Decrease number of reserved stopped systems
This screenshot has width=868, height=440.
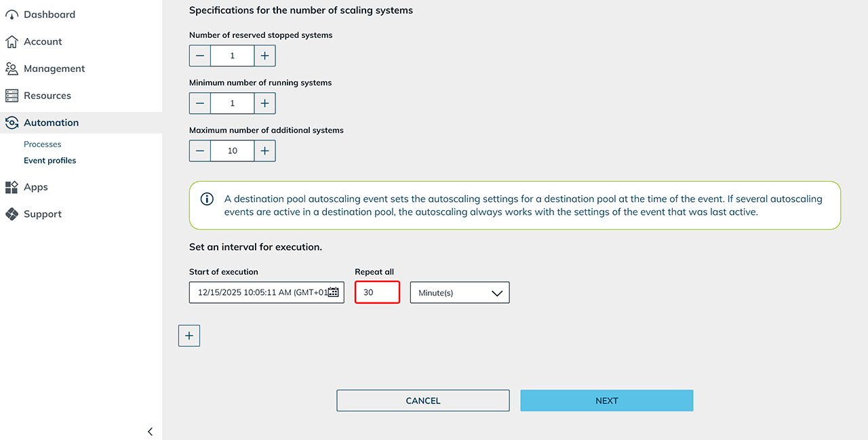(200, 56)
